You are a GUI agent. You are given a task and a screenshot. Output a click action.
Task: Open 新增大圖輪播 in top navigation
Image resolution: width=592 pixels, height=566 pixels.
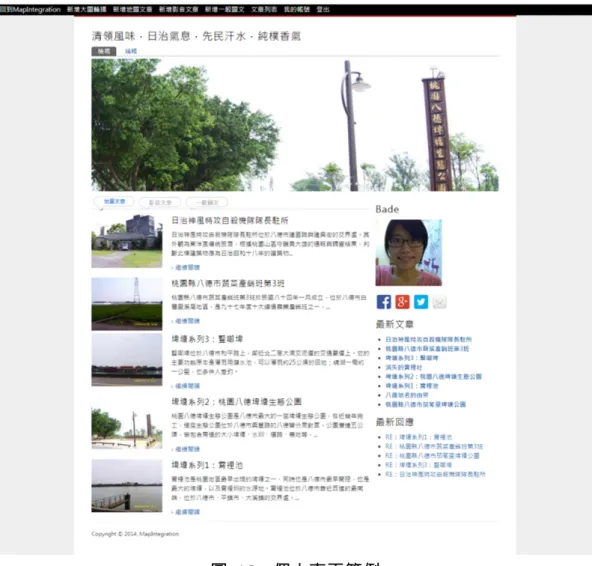pyautogui.click(x=86, y=9)
